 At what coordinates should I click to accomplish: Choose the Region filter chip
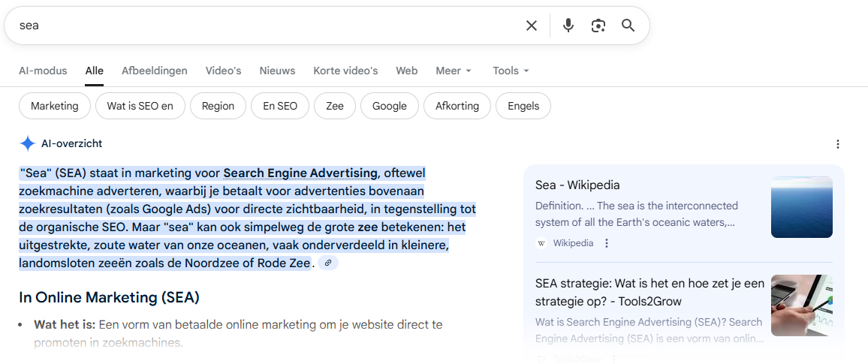pyautogui.click(x=218, y=106)
